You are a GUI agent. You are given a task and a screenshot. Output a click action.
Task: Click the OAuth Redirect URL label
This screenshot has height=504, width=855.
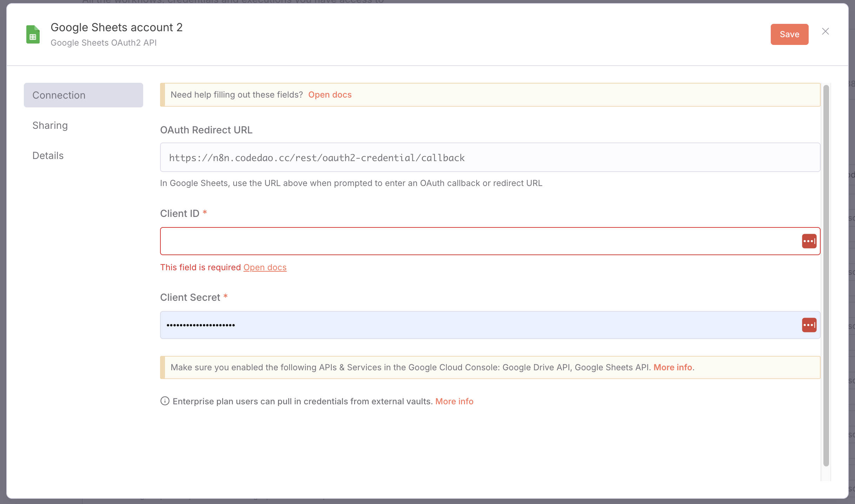click(206, 130)
